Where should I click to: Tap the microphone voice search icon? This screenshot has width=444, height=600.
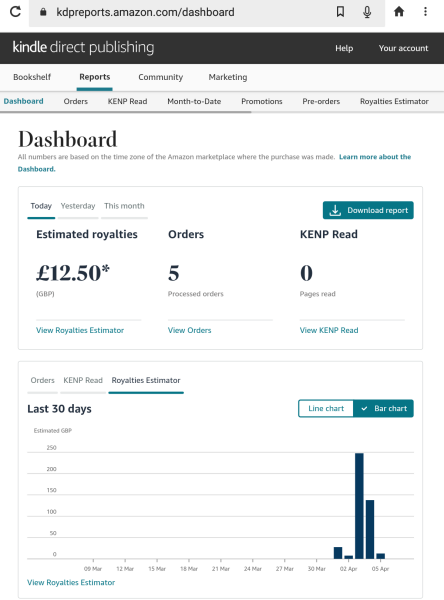tap(367, 12)
